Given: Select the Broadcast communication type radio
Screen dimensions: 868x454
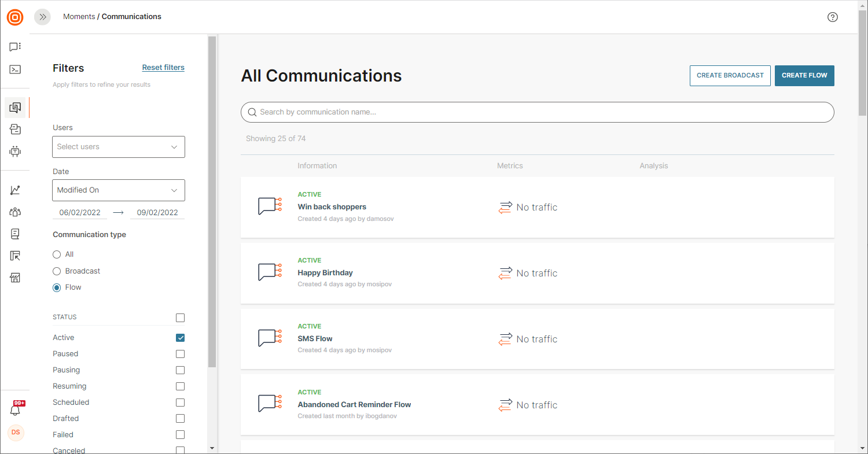Looking at the screenshot, I should [57, 271].
